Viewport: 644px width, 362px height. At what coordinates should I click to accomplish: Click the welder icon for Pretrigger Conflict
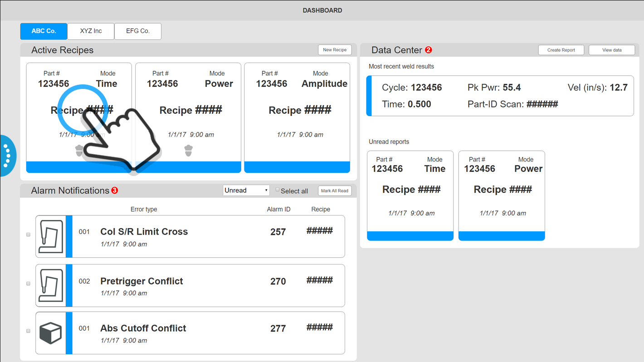click(51, 285)
